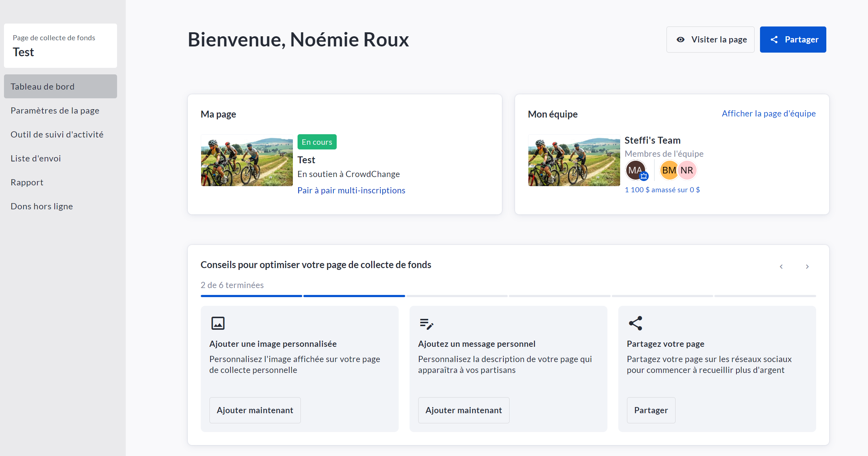Follow the Afficher la page d'équipe link
This screenshot has height=456, width=868.
[x=768, y=114]
